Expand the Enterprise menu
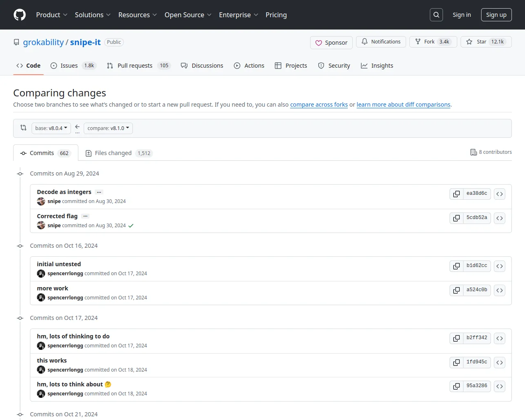Image resolution: width=525 pixels, height=420 pixels. [x=238, y=15]
